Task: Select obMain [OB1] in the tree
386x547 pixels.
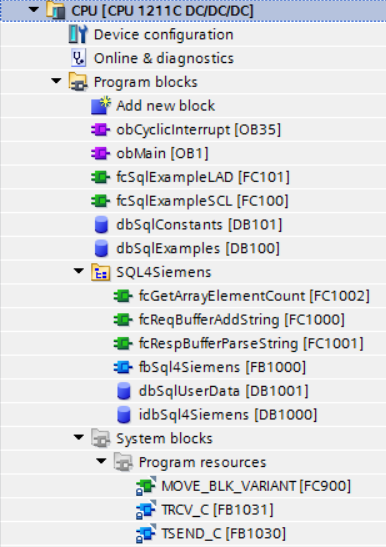Action: [x=162, y=153]
